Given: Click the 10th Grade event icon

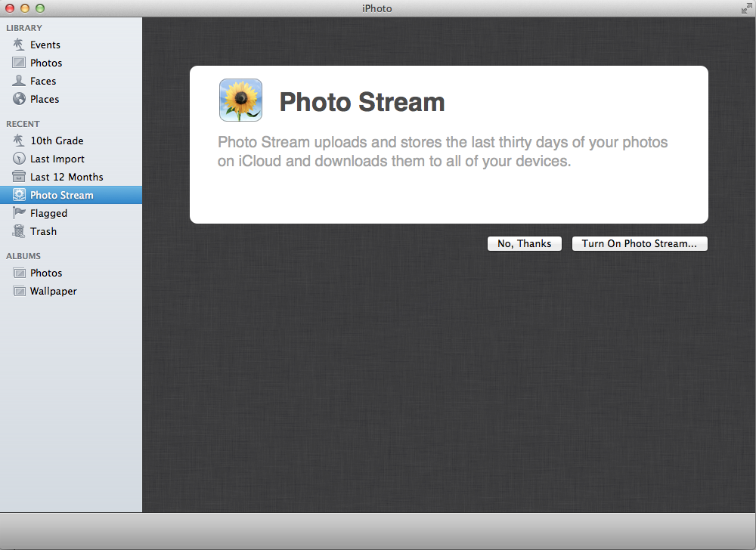Looking at the screenshot, I should (x=19, y=141).
